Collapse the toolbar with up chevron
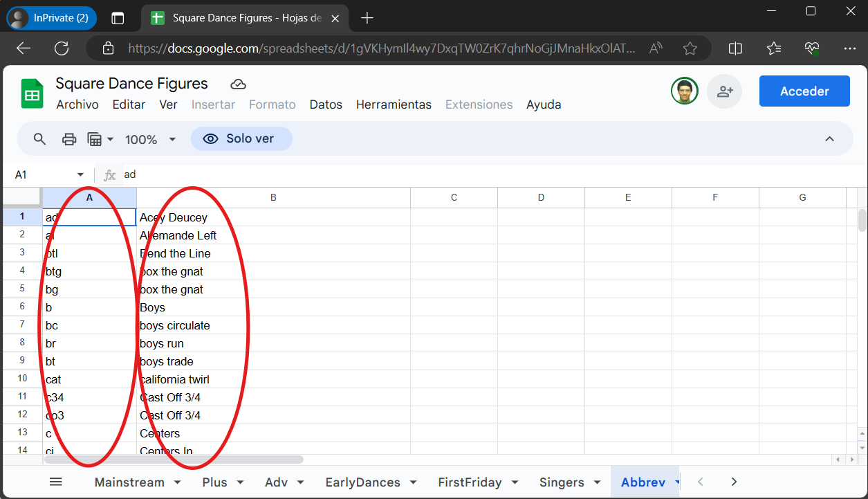Viewport: 868px width, 499px height. pyautogui.click(x=829, y=139)
